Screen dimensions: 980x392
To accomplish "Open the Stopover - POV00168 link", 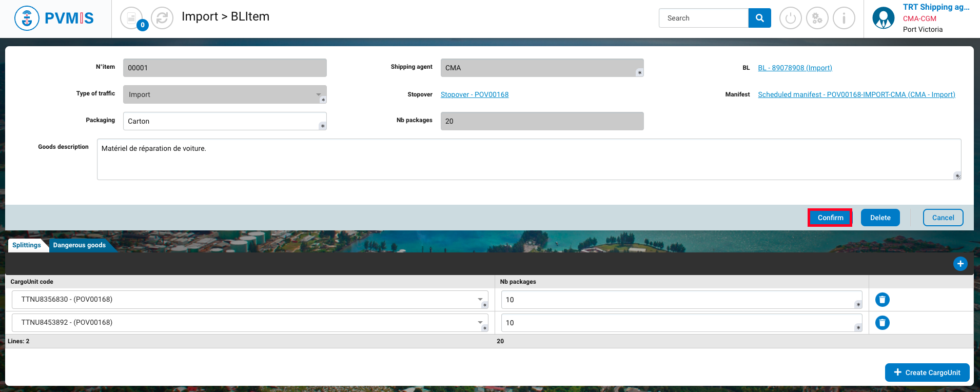I will point(474,94).
